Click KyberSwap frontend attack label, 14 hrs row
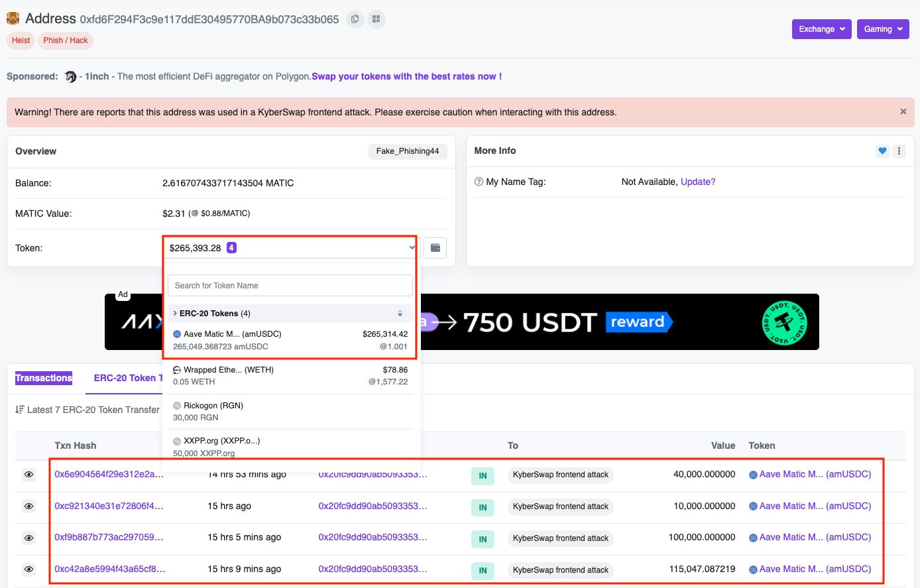The image size is (920, 588). [561, 475]
